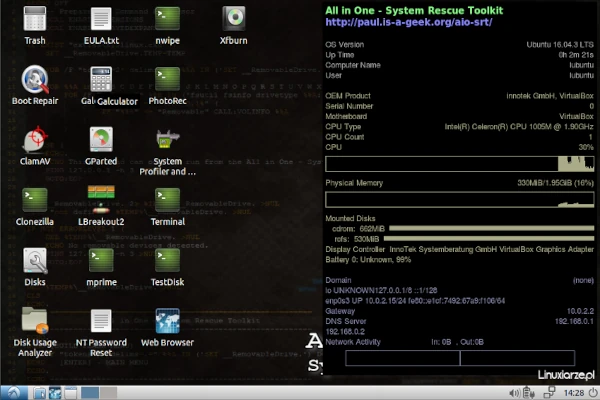Open the volume control tray icon
Screen dimensions: 600x400
[515, 393]
